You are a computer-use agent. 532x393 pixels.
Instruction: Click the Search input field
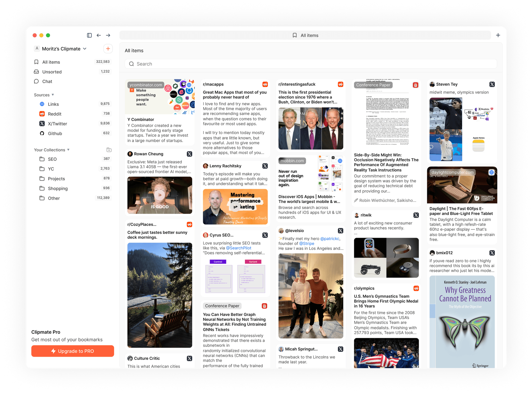(x=310, y=64)
